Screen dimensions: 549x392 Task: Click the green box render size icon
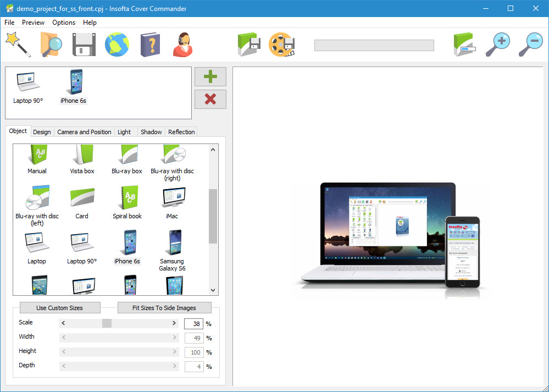click(x=464, y=45)
